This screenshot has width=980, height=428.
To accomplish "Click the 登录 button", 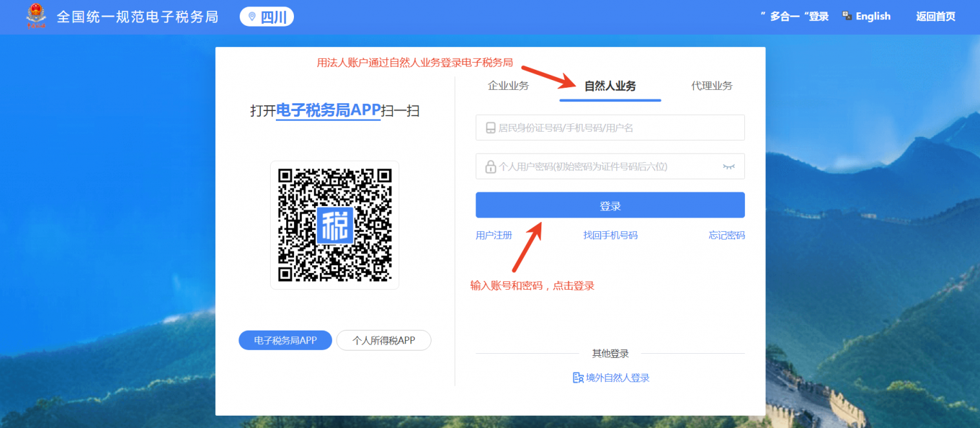I will click(x=610, y=205).
